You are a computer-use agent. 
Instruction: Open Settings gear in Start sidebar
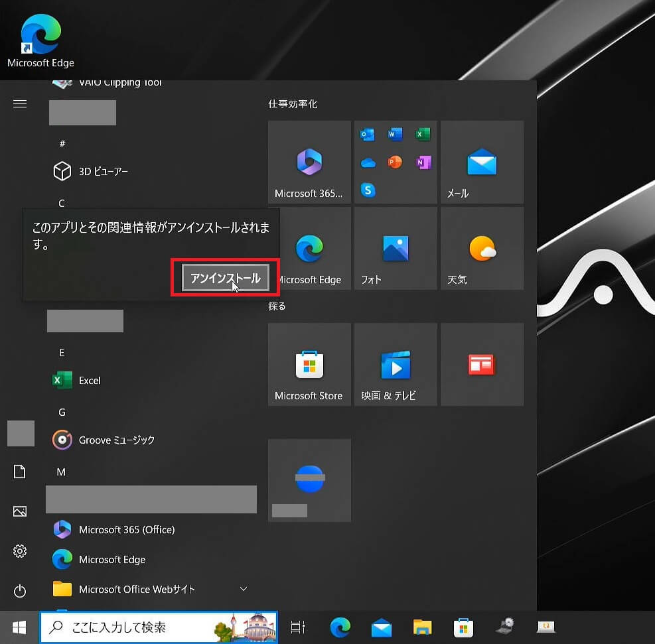20,551
